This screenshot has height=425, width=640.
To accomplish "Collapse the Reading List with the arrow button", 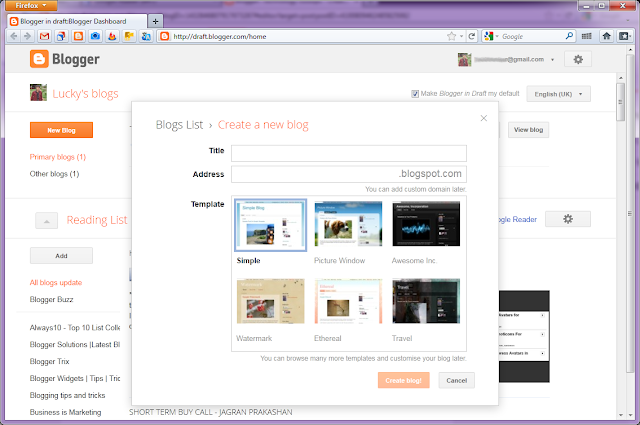I will coord(47,221).
